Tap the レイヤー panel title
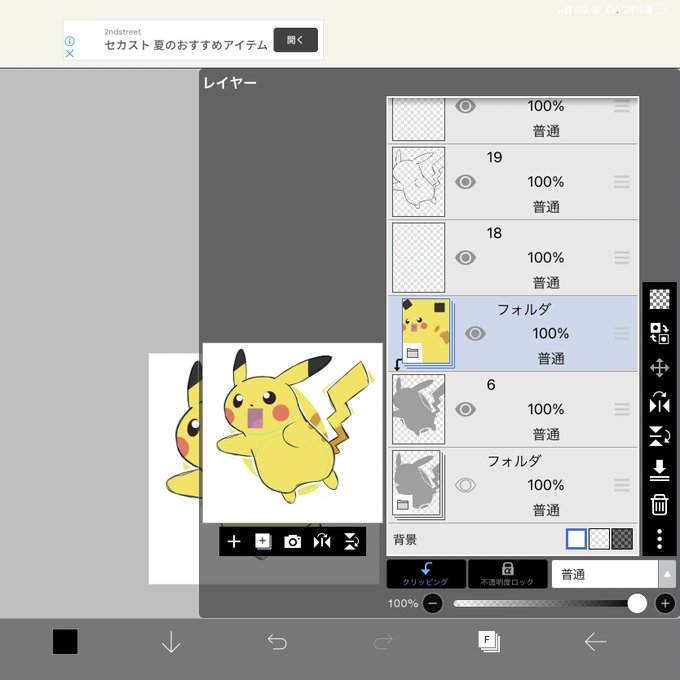Image resolution: width=680 pixels, height=680 pixels. point(230,83)
